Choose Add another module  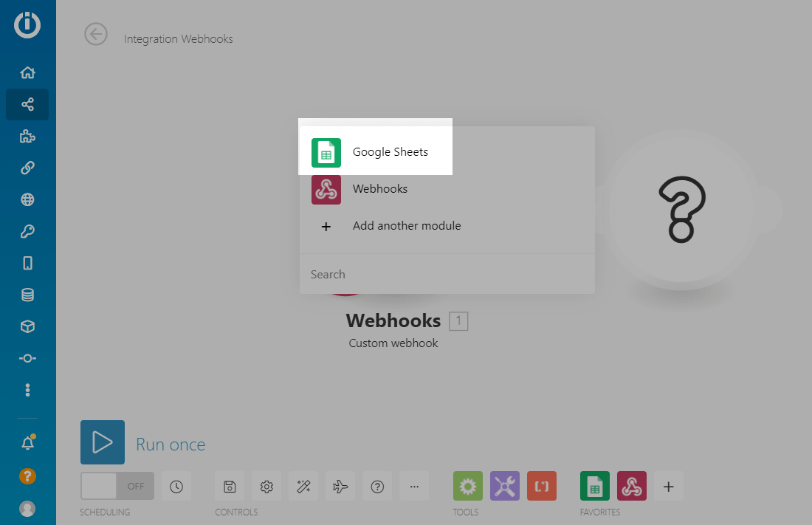(447, 226)
